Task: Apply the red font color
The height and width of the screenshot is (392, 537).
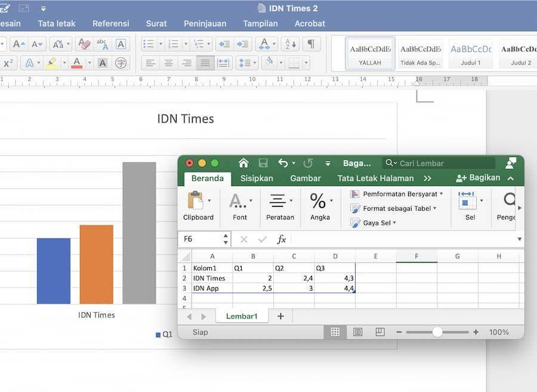Action: click(x=77, y=63)
